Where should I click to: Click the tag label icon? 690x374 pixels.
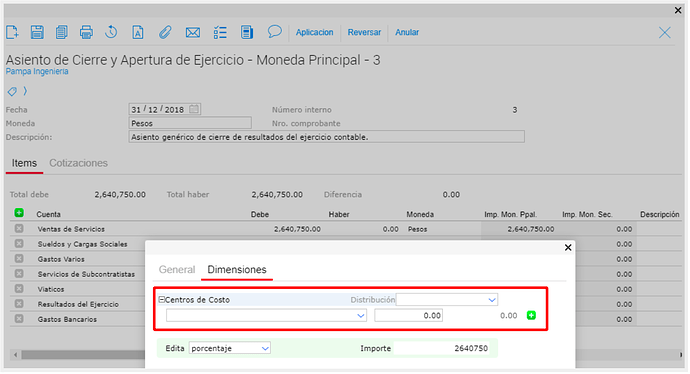pyautogui.click(x=12, y=91)
